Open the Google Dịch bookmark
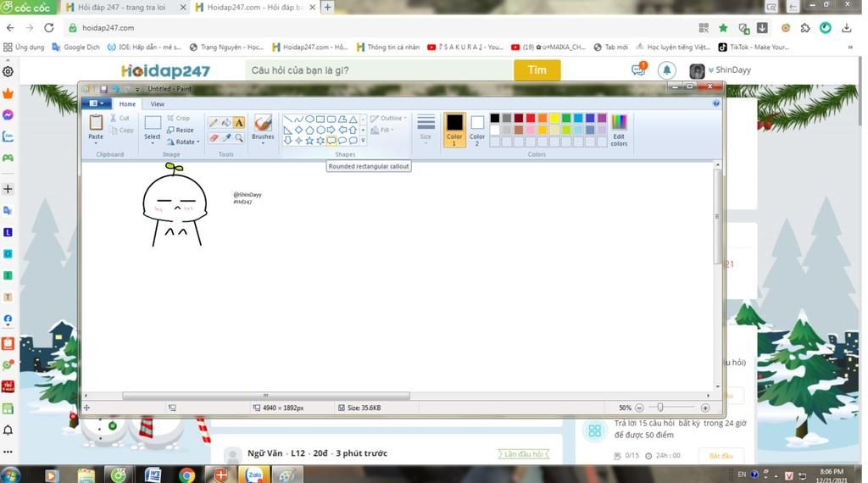Viewport: 868px width, 483px height. 75,47
